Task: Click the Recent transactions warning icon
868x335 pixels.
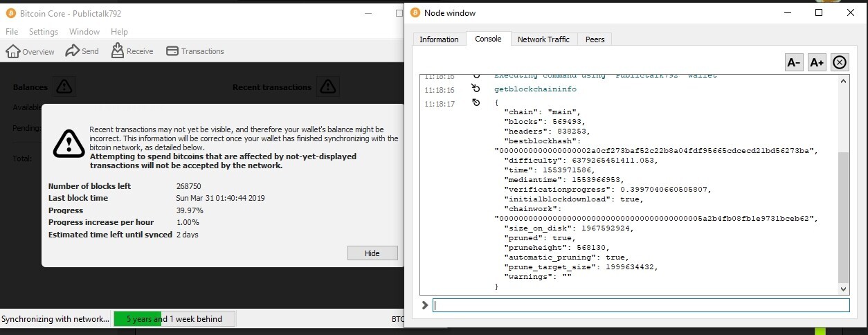Action: [328, 87]
